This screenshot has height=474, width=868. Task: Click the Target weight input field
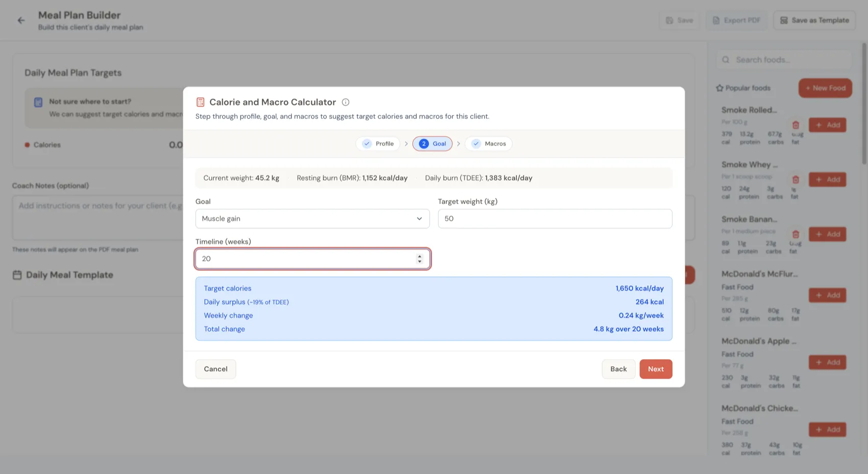[x=555, y=218]
